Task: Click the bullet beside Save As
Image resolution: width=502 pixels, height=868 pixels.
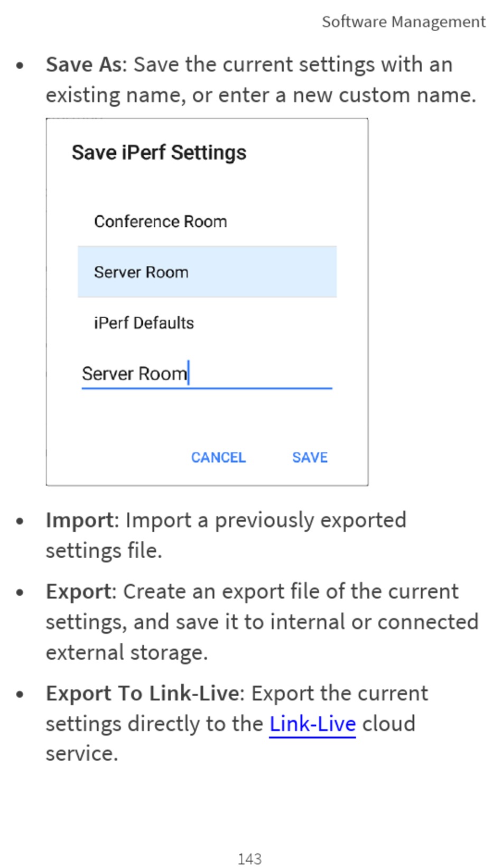Action: point(20,66)
